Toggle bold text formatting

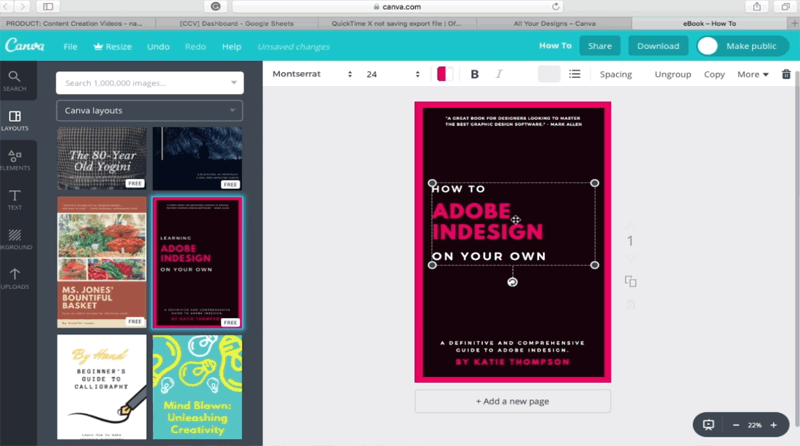pyautogui.click(x=475, y=74)
